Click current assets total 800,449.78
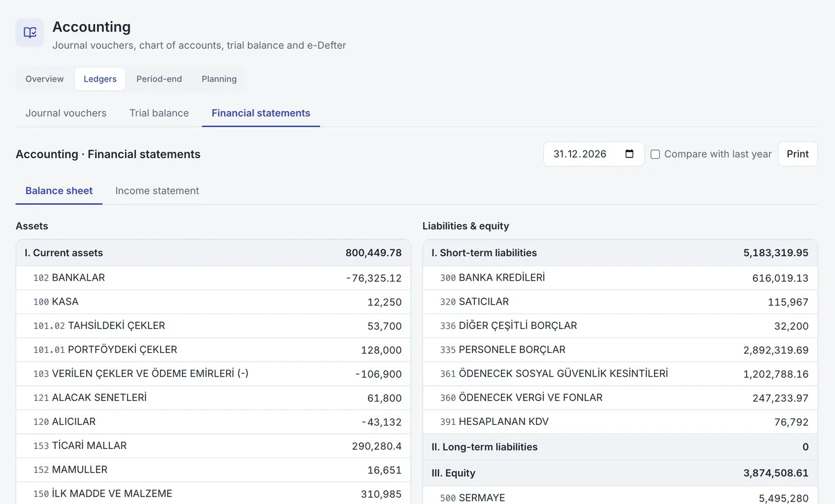The width and height of the screenshot is (835, 504). pyautogui.click(x=373, y=253)
